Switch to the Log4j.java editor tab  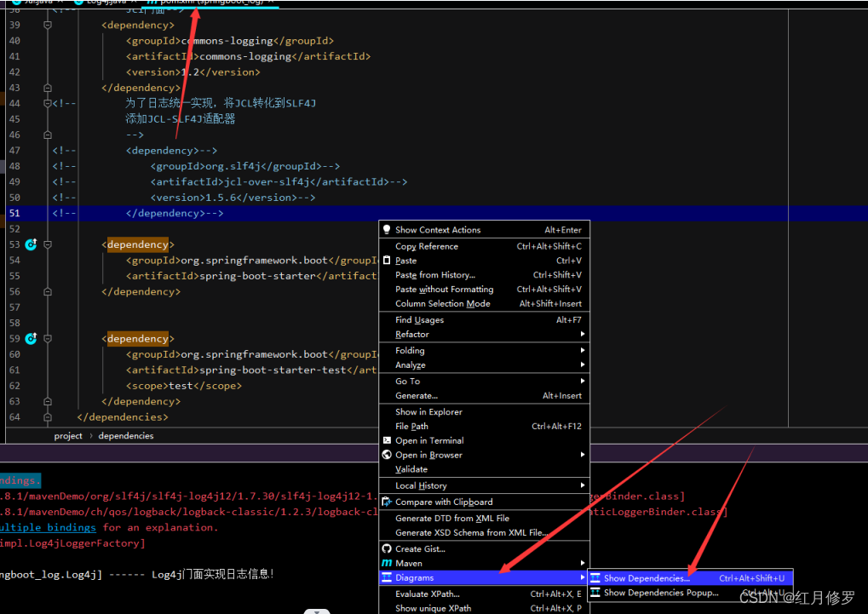pos(105,3)
